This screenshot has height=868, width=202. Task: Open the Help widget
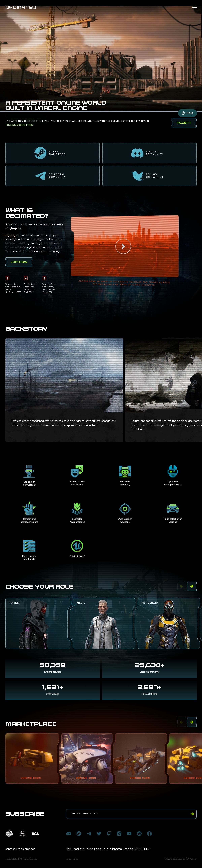188,113
